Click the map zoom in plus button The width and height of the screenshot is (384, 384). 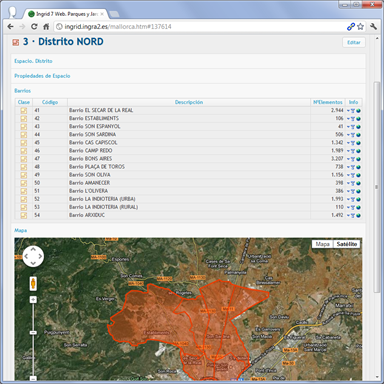pos(33,300)
